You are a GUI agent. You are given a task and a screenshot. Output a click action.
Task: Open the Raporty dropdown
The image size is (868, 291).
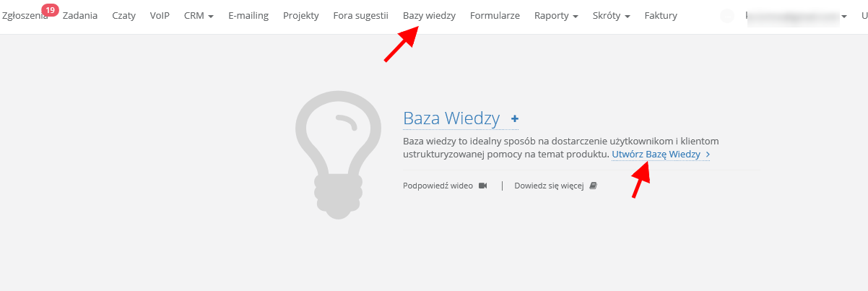(556, 15)
